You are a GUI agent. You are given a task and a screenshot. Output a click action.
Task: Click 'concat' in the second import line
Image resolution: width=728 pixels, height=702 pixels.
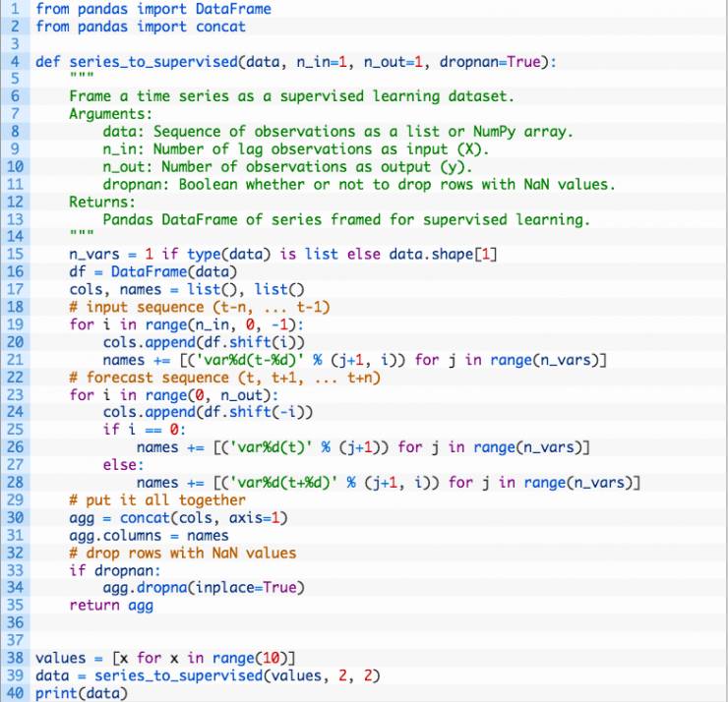coord(220,27)
